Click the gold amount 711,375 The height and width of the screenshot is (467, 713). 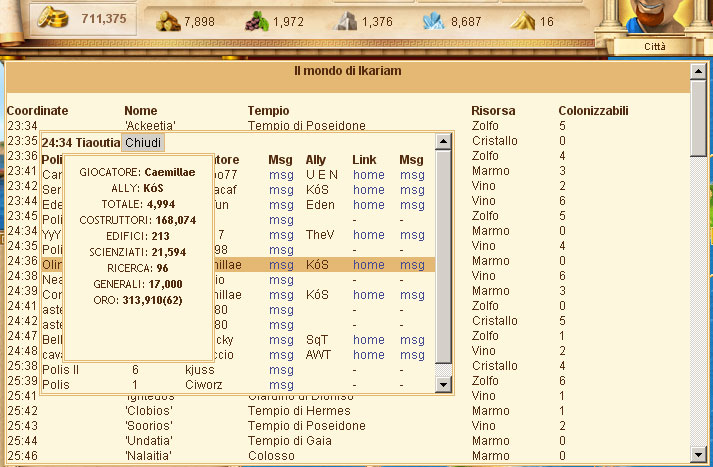[x=104, y=19]
